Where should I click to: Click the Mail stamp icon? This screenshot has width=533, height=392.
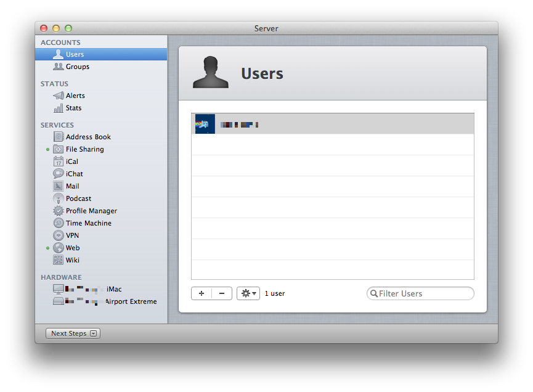[x=58, y=186]
